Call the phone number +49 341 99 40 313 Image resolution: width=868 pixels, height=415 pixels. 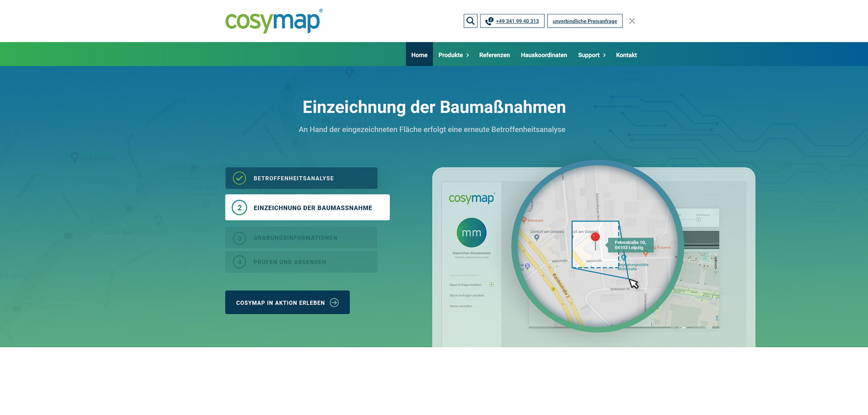tap(512, 21)
